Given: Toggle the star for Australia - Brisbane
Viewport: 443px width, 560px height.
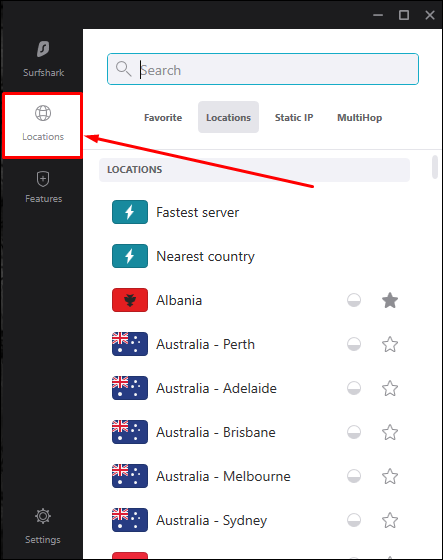Looking at the screenshot, I should [390, 432].
